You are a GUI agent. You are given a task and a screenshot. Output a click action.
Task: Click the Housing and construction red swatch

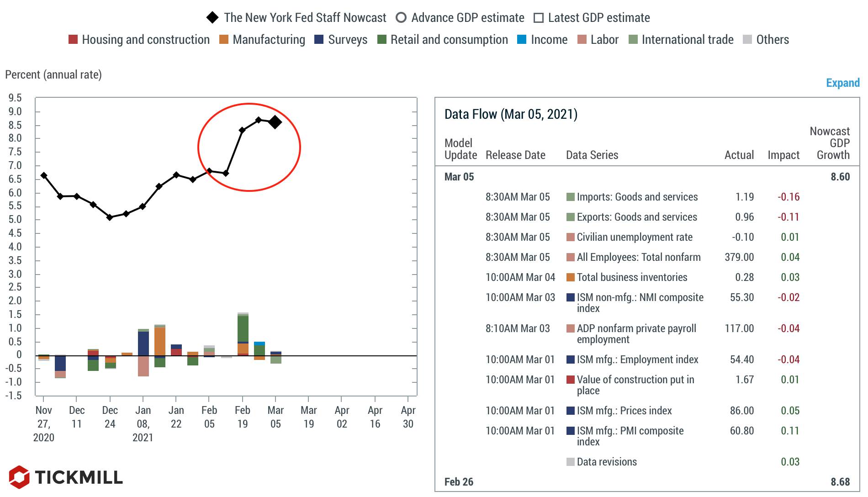pyautogui.click(x=73, y=40)
